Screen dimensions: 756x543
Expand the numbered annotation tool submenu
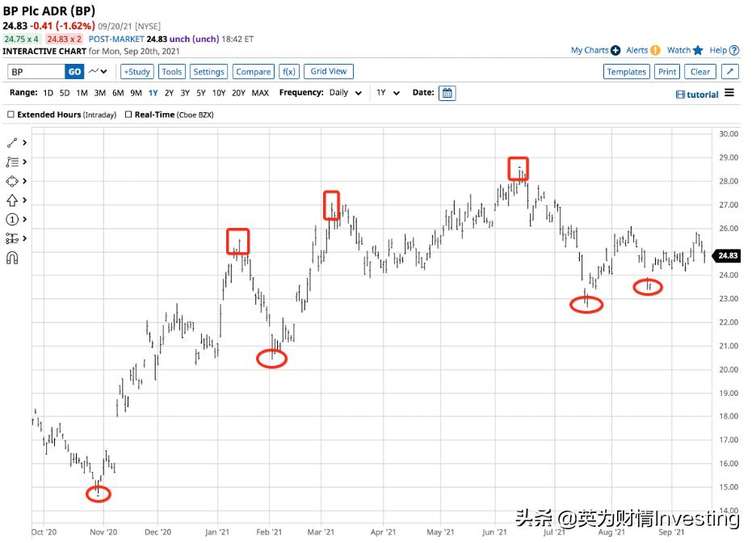24,220
